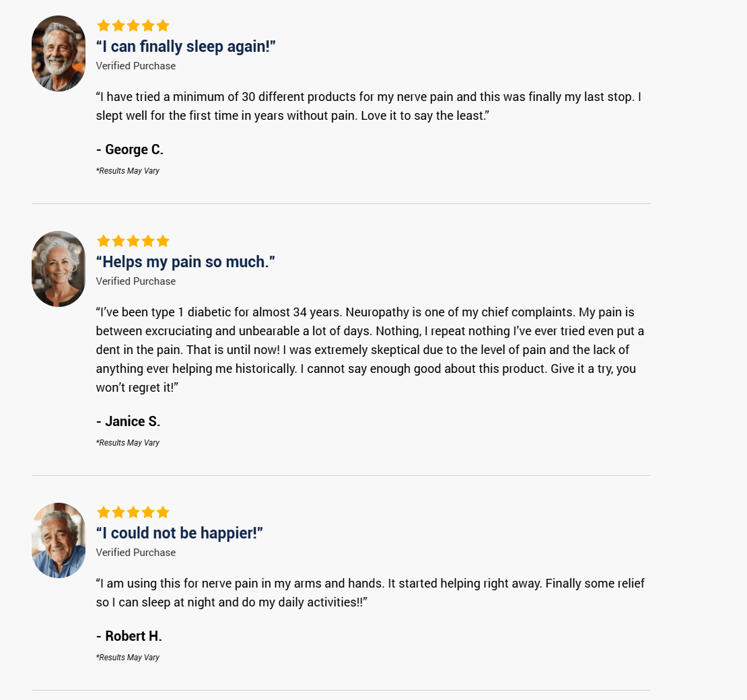Click Results May Vary disclaimer under Janice S.

pyautogui.click(x=128, y=443)
